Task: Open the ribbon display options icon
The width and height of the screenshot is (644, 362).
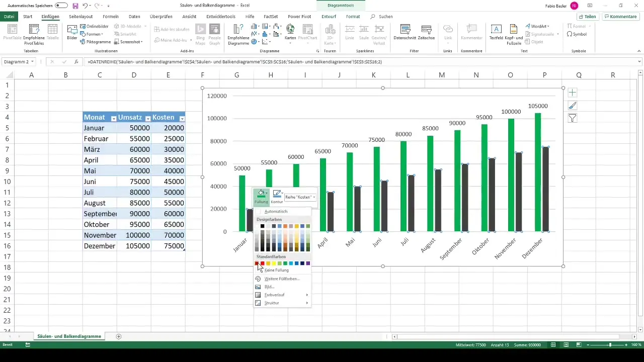Action: [x=590, y=6]
